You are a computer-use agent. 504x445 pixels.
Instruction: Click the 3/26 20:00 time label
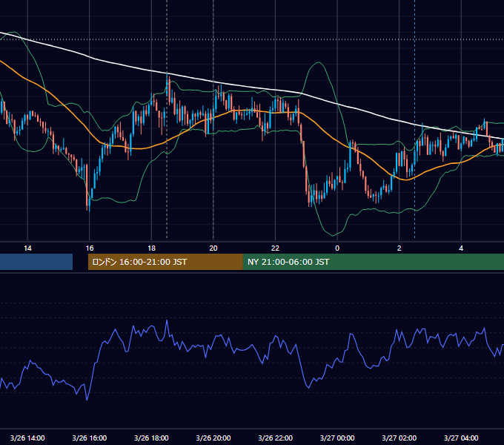pos(213,438)
